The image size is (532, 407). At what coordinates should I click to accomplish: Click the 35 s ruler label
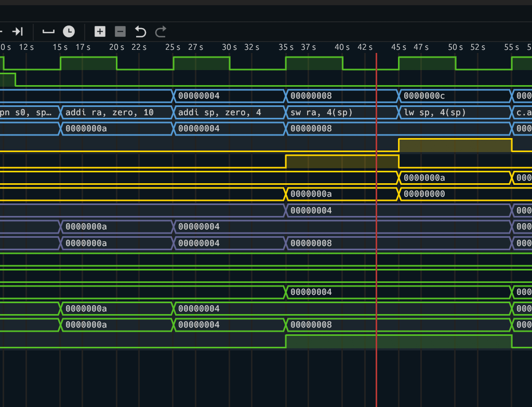pos(286,47)
